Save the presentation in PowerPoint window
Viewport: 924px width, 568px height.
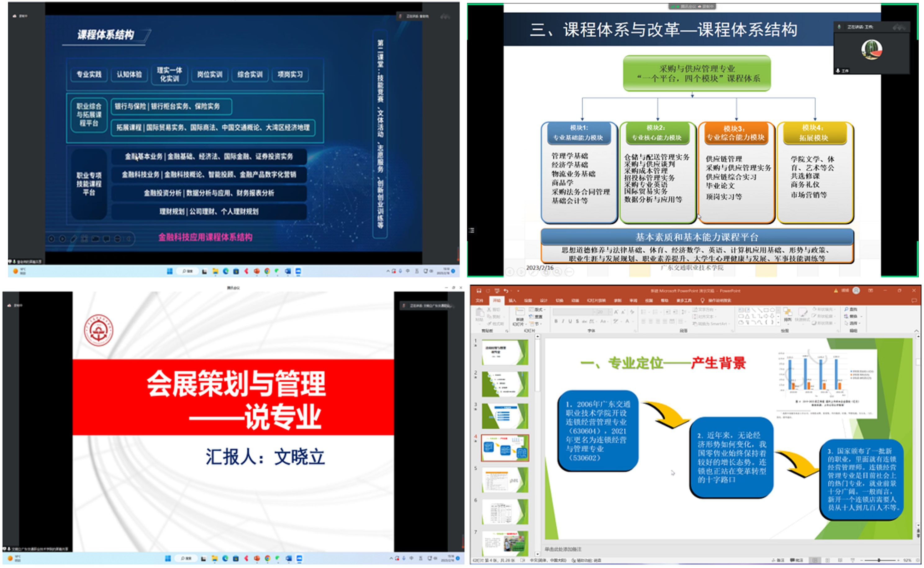479,291
